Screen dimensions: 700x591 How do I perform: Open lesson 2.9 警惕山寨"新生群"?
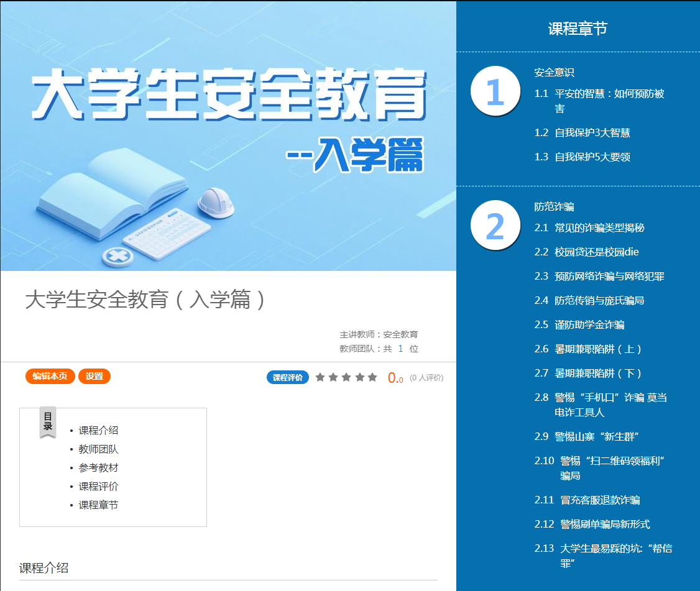pyautogui.click(x=597, y=436)
